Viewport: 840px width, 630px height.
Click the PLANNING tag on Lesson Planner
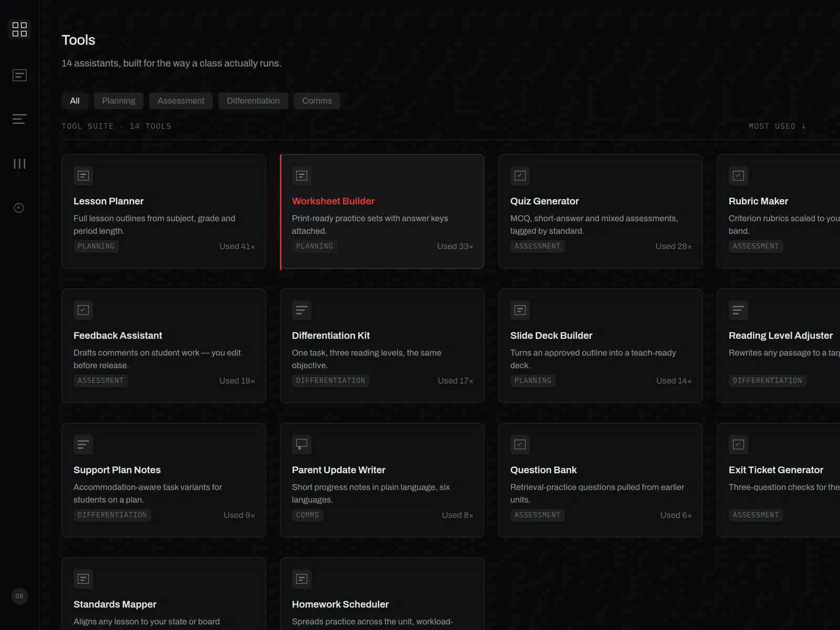click(96, 246)
